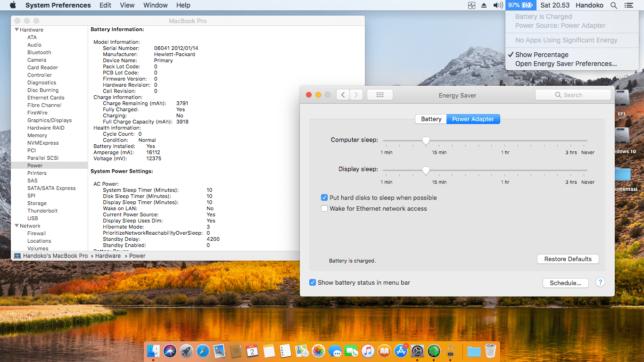Switch to the Battery tab

pos(431,119)
